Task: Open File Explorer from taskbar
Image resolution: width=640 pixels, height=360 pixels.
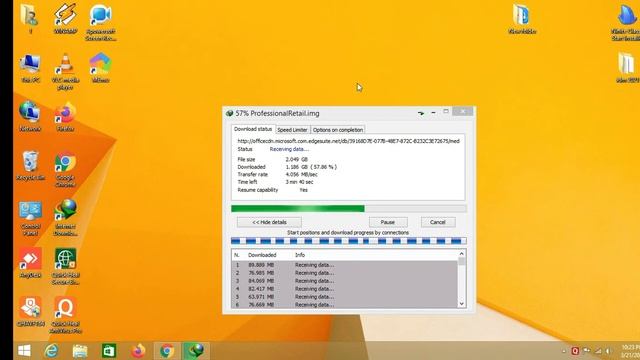Action: 80,351
